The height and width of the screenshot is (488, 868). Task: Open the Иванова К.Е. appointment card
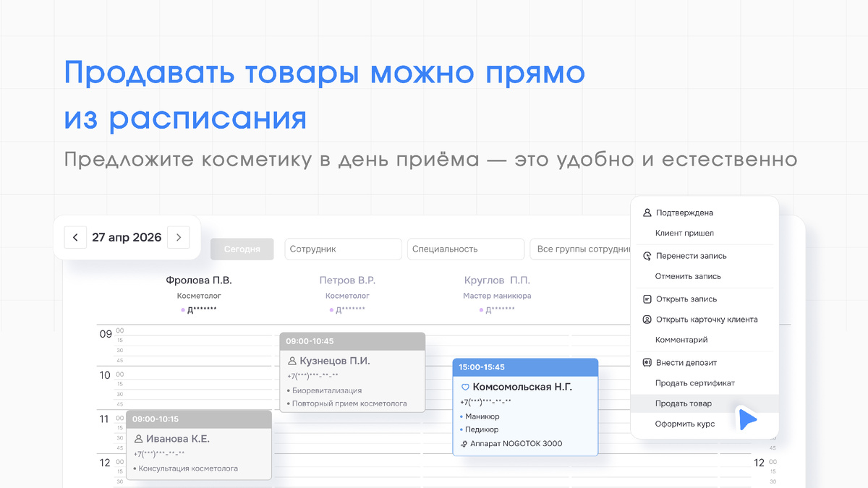pos(199,445)
